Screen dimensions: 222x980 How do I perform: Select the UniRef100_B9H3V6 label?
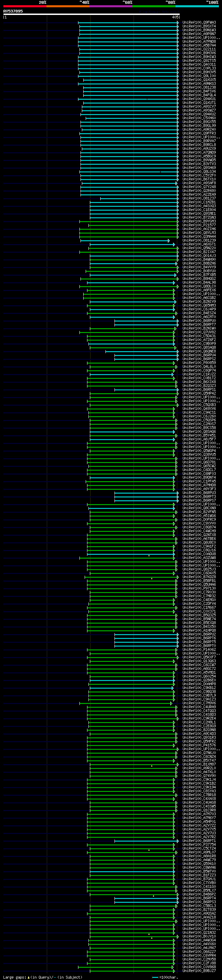[x=199, y=53]
